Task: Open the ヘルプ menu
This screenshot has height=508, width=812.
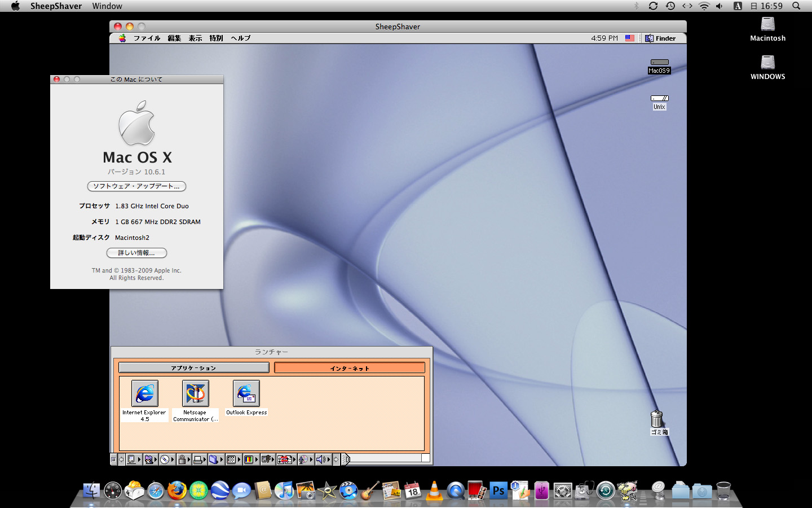Action: point(241,38)
